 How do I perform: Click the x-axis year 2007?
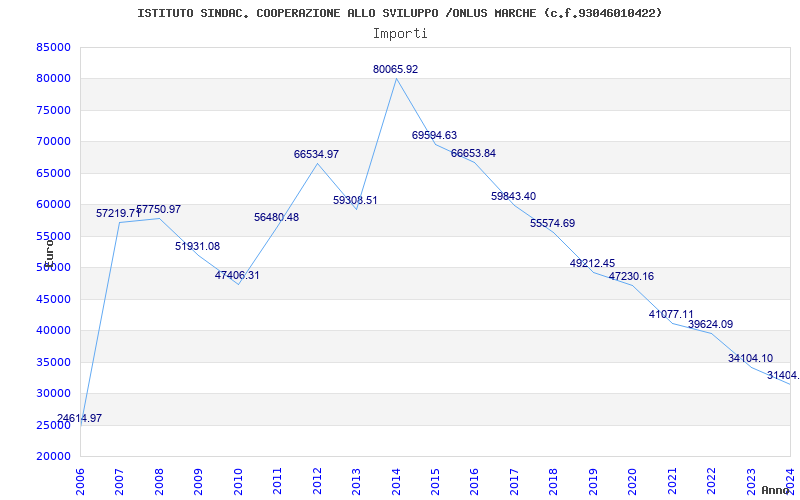click(x=119, y=481)
